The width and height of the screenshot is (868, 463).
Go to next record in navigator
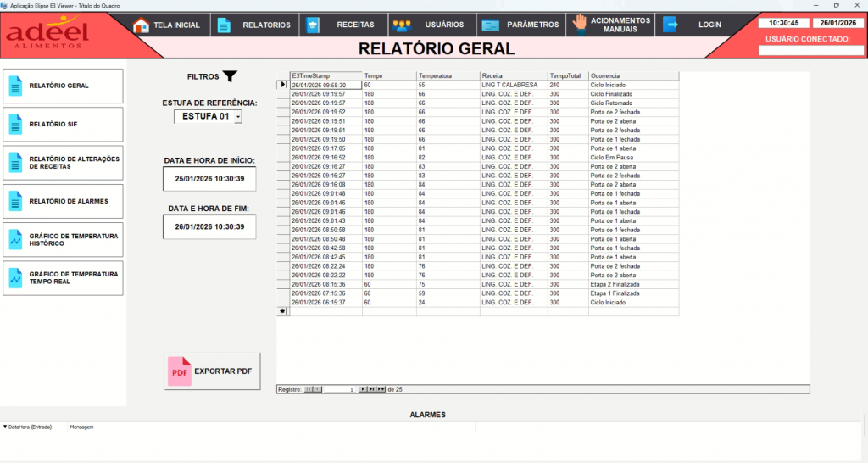click(362, 389)
